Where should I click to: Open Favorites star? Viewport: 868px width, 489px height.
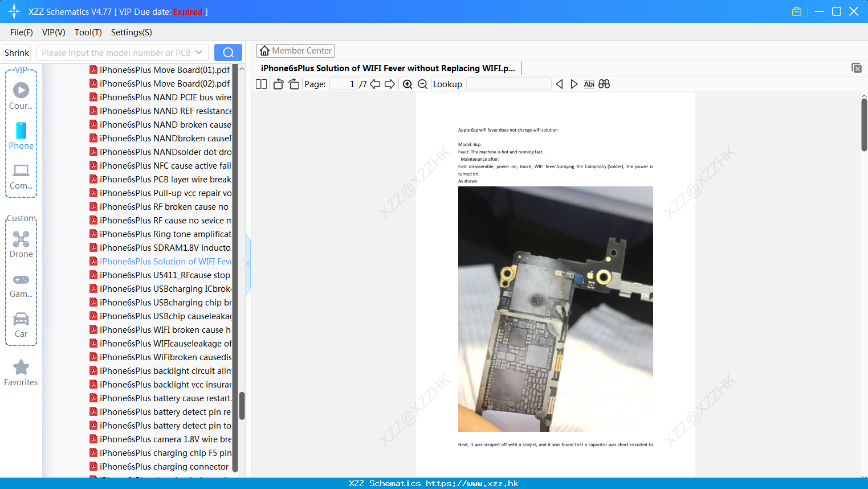21,373
